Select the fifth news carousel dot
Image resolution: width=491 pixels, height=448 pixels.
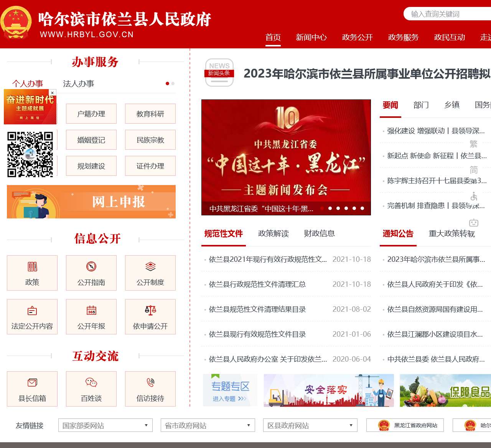click(354, 208)
